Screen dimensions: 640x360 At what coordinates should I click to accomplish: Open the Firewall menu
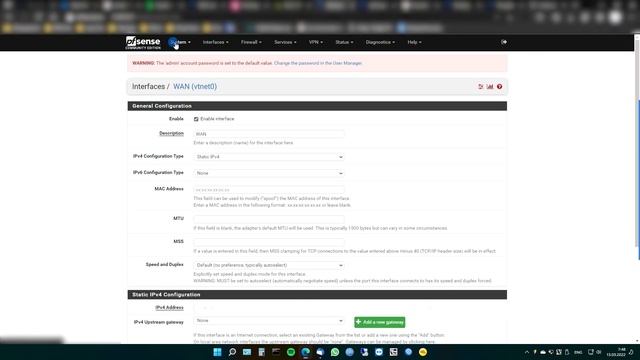tap(251, 42)
